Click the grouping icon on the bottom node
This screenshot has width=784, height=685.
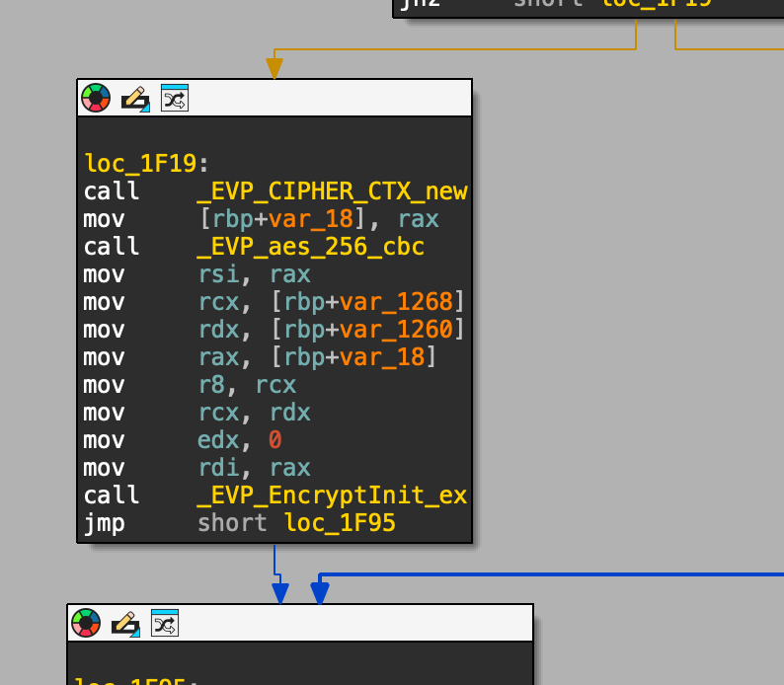click(x=164, y=623)
